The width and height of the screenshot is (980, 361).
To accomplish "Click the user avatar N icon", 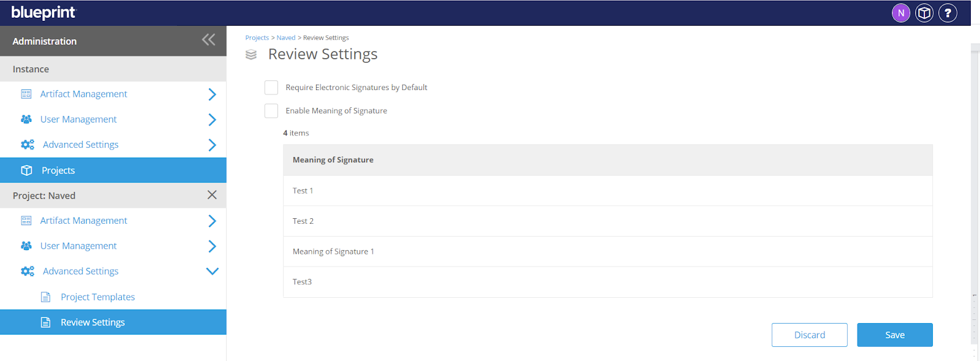I will (x=900, y=13).
